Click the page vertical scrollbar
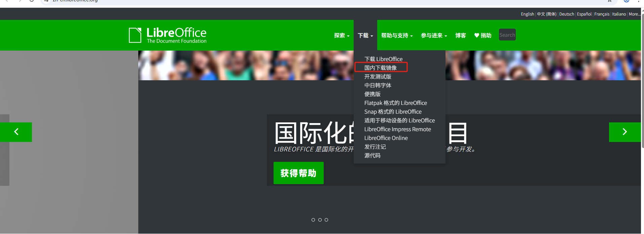Image resolution: width=644 pixels, height=234 pixels. (x=643, y=81)
